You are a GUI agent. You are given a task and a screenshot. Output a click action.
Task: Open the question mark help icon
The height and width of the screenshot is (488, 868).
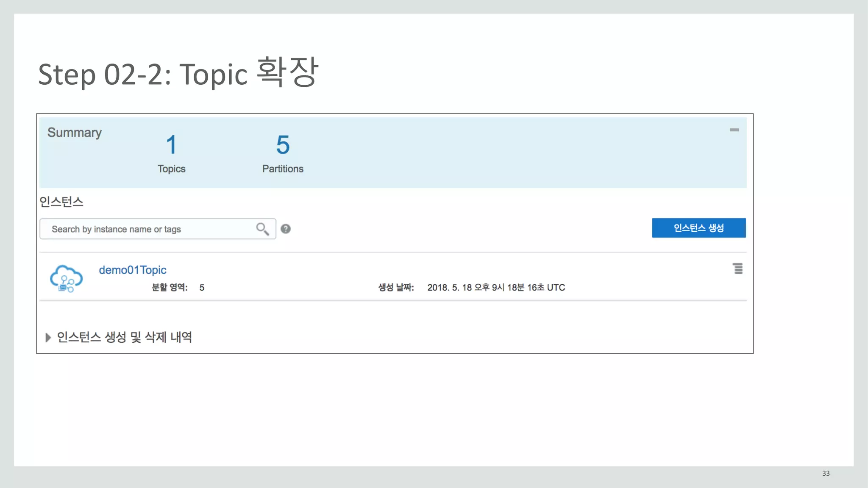click(286, 229)
